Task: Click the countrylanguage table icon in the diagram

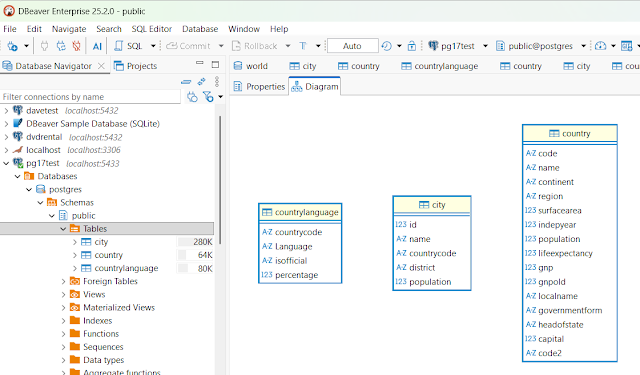Action: click(x=267, y=212)
